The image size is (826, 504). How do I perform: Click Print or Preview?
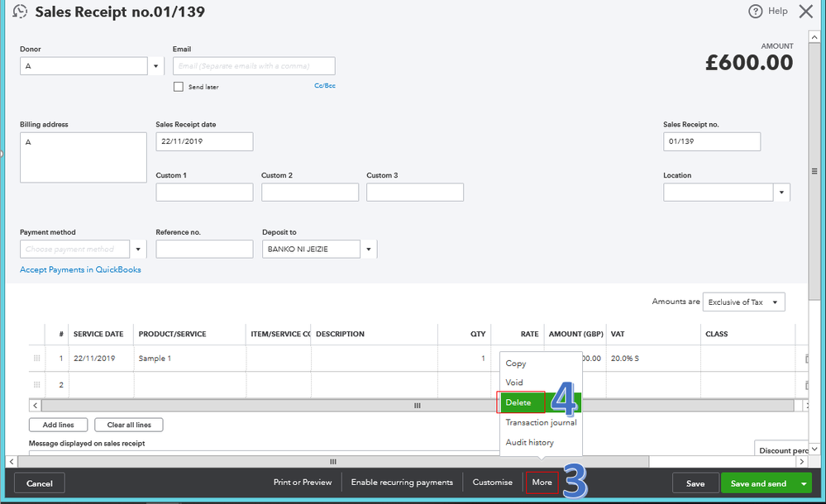(303, 483)
